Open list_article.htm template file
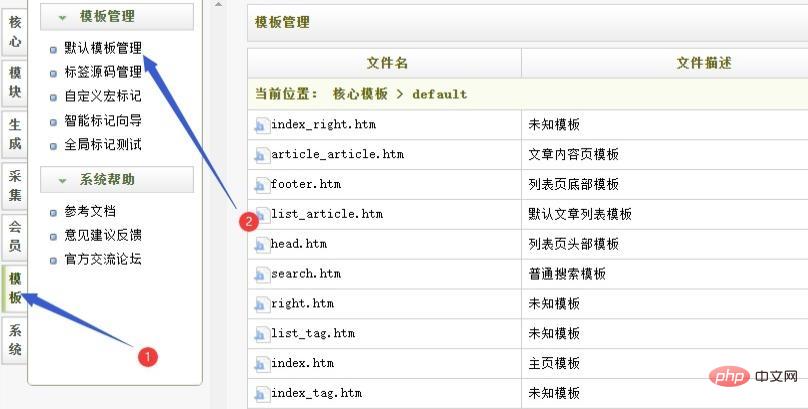 click(327, 214)
